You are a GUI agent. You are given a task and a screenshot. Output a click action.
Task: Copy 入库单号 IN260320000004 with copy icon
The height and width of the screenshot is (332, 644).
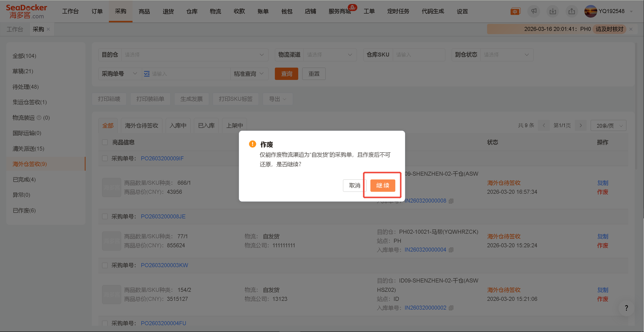(451, 250)
